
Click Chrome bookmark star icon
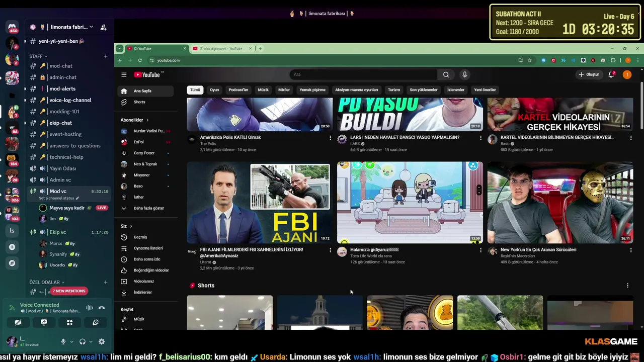click(x=529, y=60)
